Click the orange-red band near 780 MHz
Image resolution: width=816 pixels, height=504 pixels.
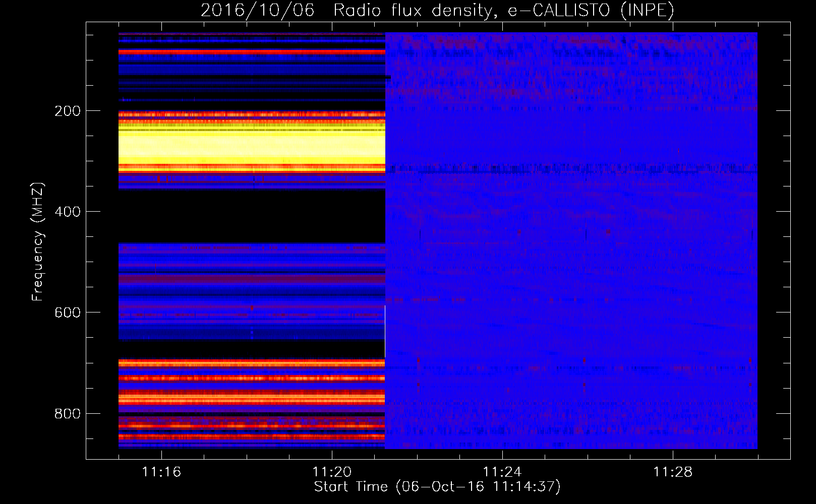(x=252, y=398)
